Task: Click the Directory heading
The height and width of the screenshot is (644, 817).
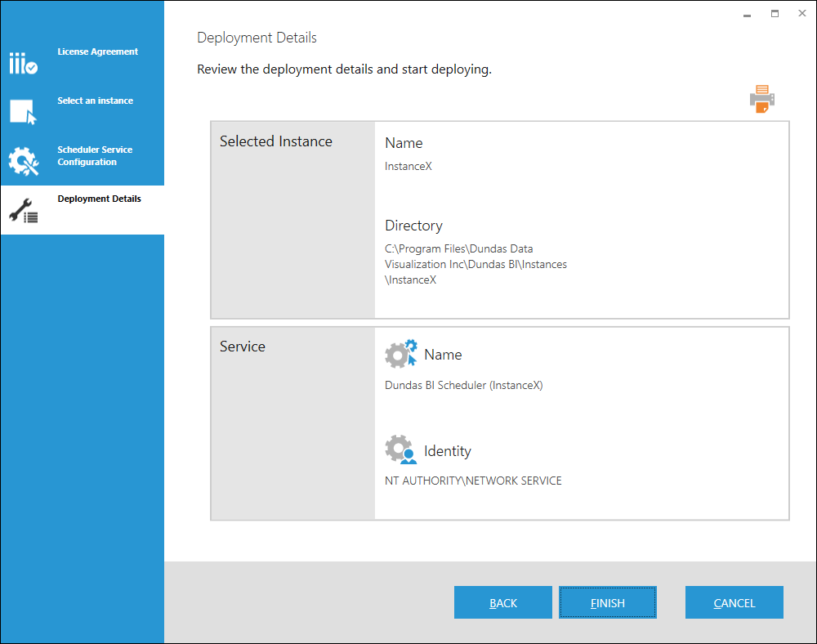Action: click(413, 226)
